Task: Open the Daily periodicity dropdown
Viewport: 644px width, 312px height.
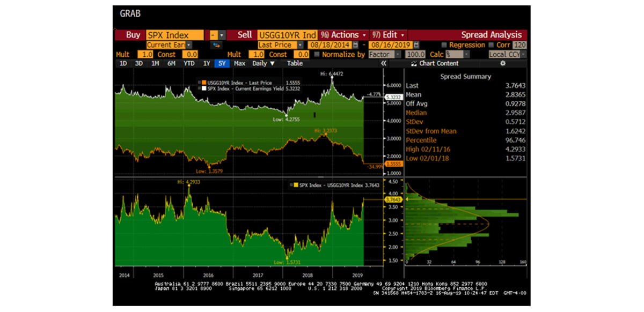Action: point(264,63)
